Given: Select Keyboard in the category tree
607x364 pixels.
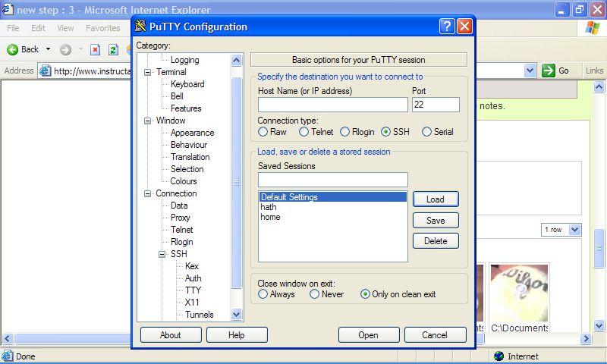Looking at the screenshot, I should point(187,84).
